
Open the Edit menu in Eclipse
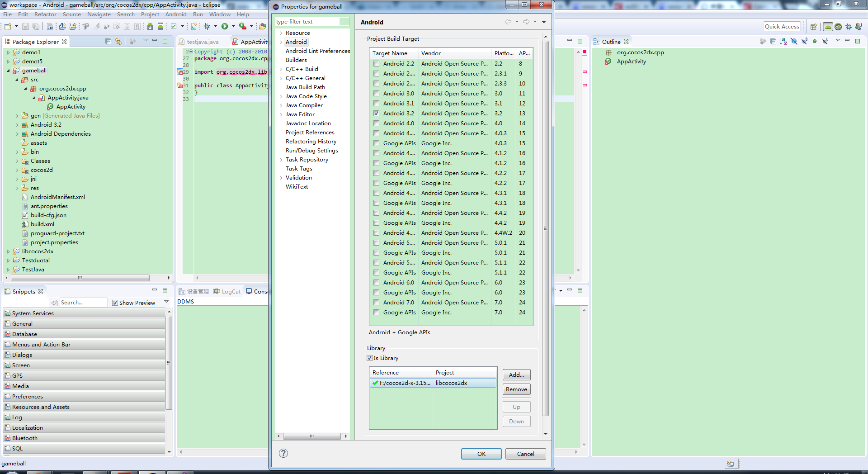pos(23,14)
